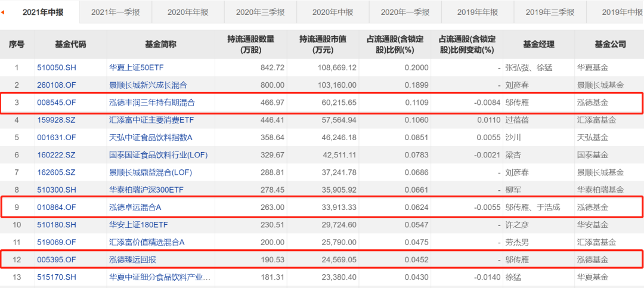
Task: Switch to the 2019年三季报 tab
Action: coord(550,11)
